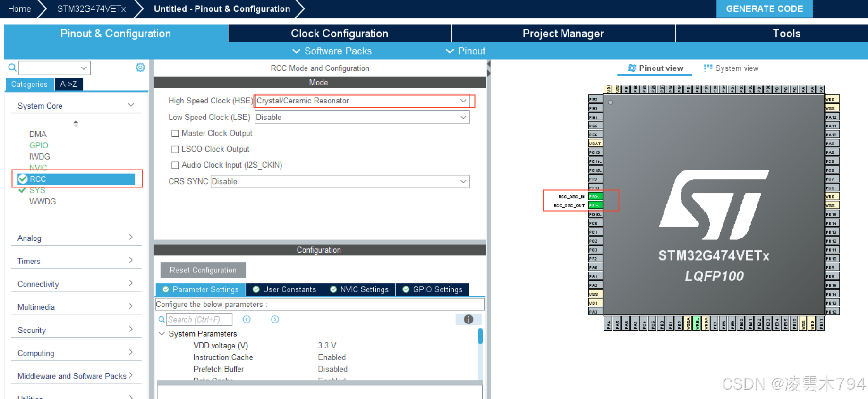Select WWDG in System Core list
Image resolution: width=868 pixels, height=399 pixels.
(43, 202)
